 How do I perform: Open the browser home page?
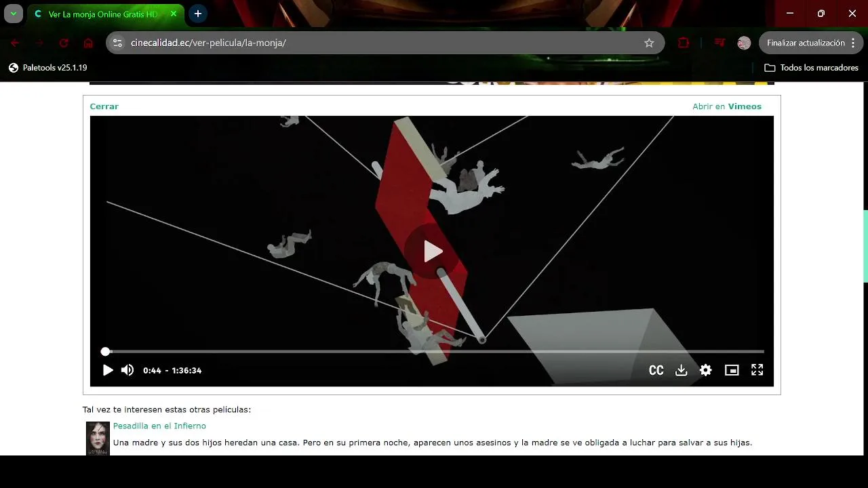coord(88,43)
